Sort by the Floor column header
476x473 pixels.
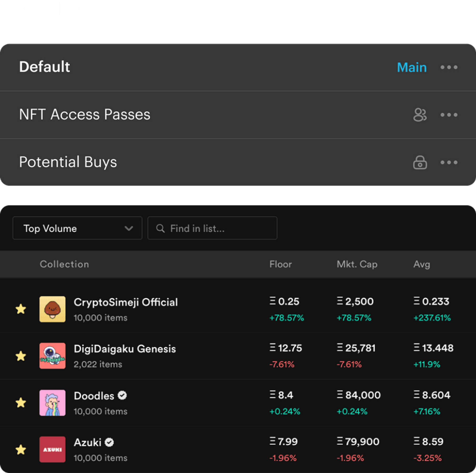(x=280, y=264)
